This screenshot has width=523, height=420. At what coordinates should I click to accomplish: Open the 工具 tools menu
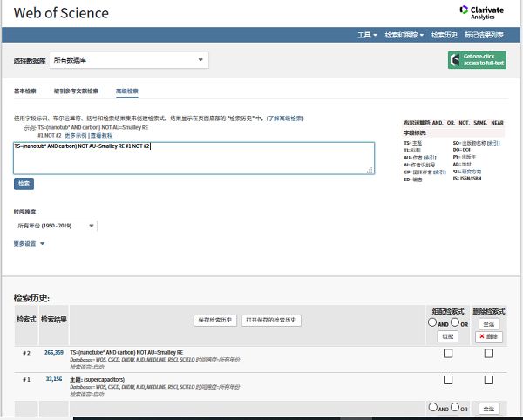point(367,35)
